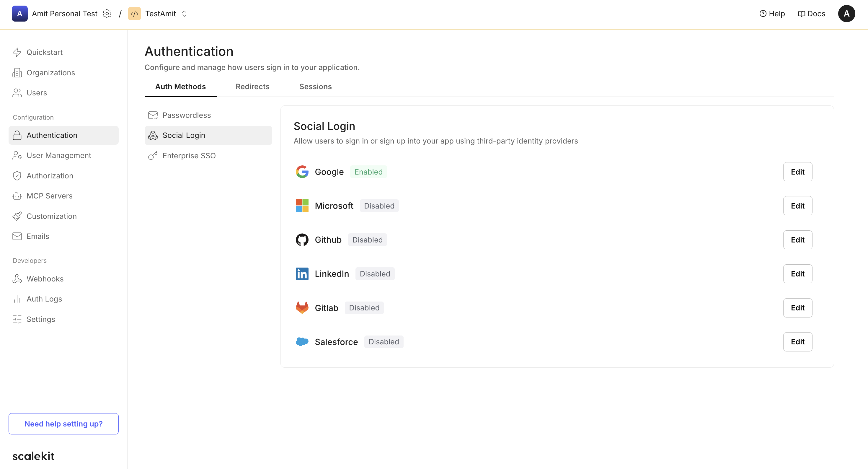The width and height of the screenshot is (868, 469).
Task: Edit the Microsoft provider
Action: click(797, 206)
